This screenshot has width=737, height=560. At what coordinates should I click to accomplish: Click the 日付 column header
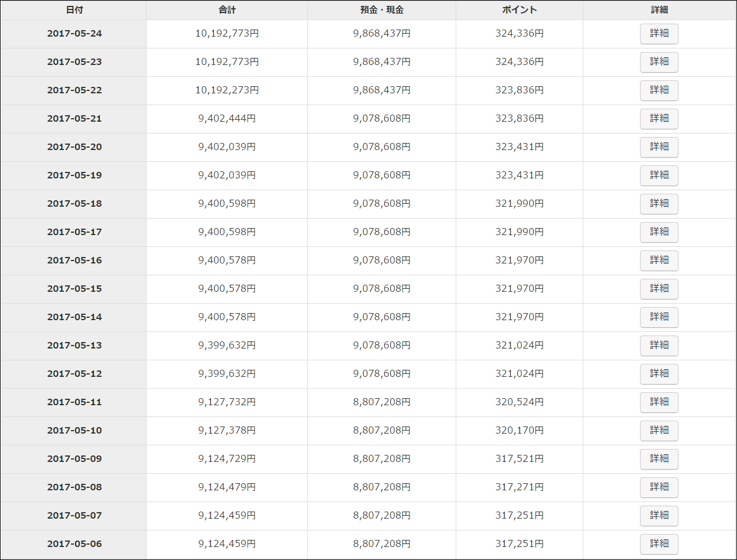[74, 10]
